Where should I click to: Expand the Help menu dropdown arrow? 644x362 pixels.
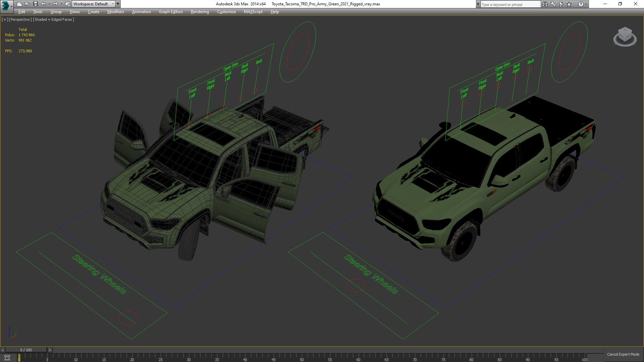click(x=586, y=4)
